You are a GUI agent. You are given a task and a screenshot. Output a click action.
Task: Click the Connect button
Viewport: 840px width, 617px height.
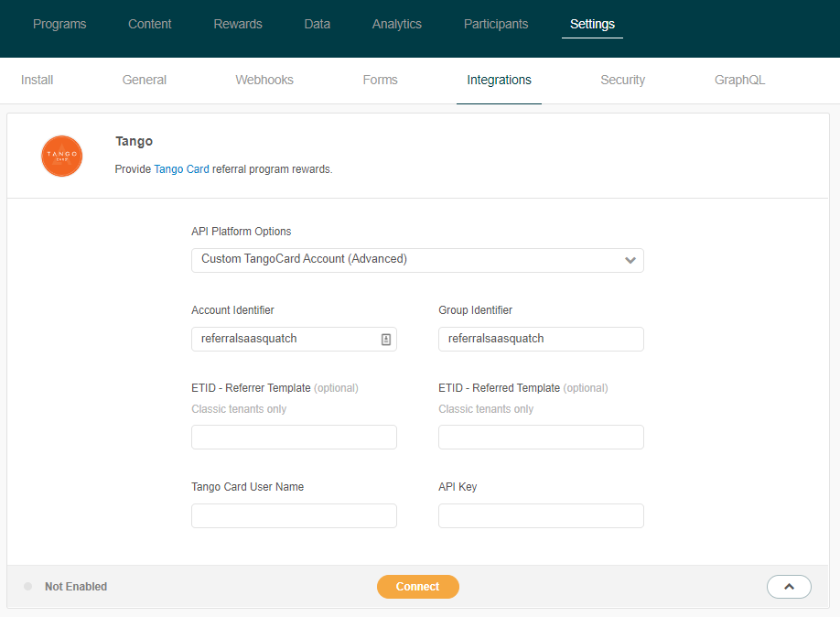click(417, 587)
